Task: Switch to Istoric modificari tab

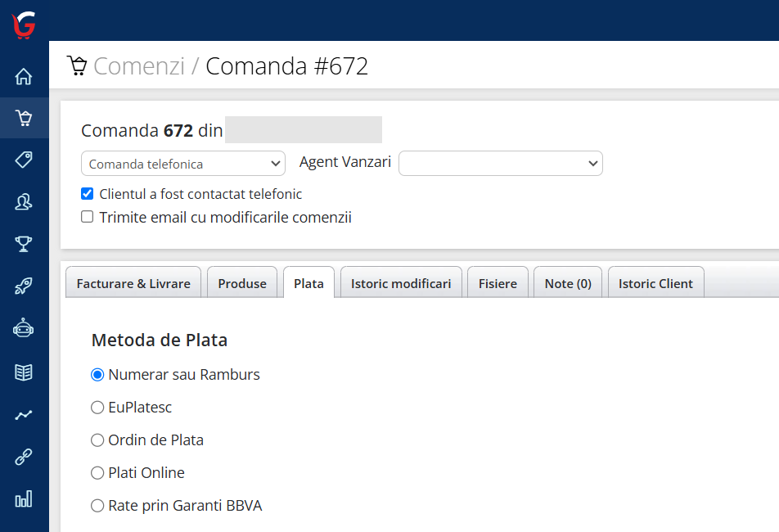Action: tap(402, 282)
